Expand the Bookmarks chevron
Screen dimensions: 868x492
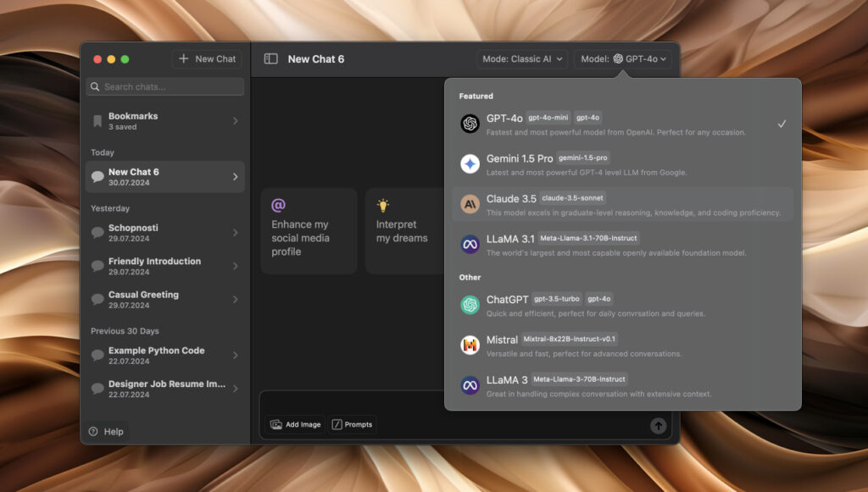click(x=236, y=120)
